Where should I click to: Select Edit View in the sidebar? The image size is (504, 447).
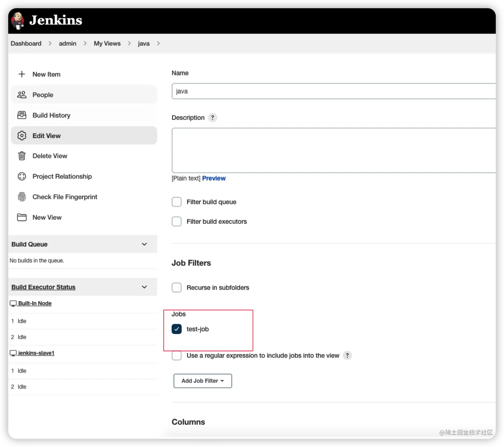click(x=84, y=136)
